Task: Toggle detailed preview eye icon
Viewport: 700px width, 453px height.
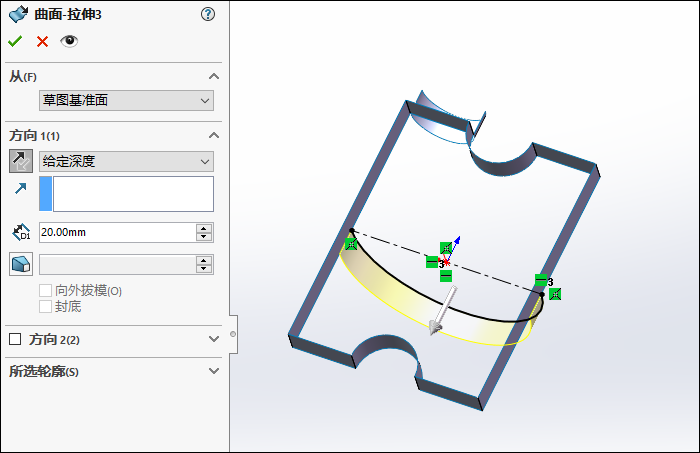Action: 69,41
